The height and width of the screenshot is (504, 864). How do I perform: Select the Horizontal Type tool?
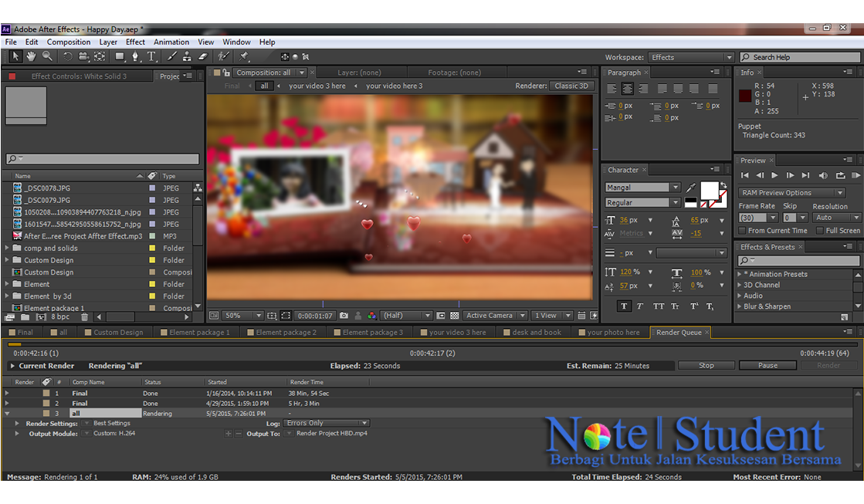point(151,56)
